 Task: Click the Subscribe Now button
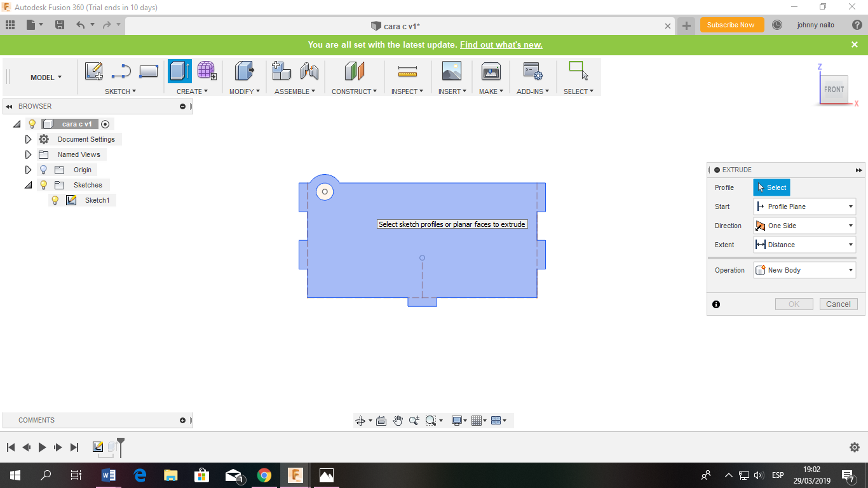[731, 25]
